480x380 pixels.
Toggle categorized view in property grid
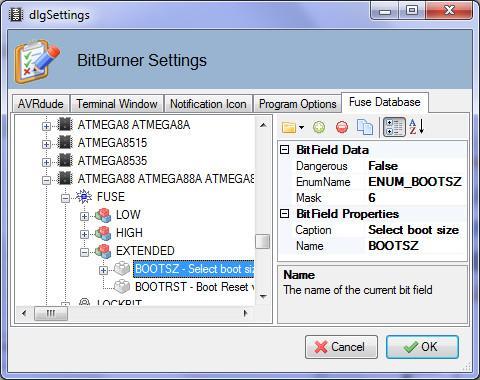(x=394, y=127)
